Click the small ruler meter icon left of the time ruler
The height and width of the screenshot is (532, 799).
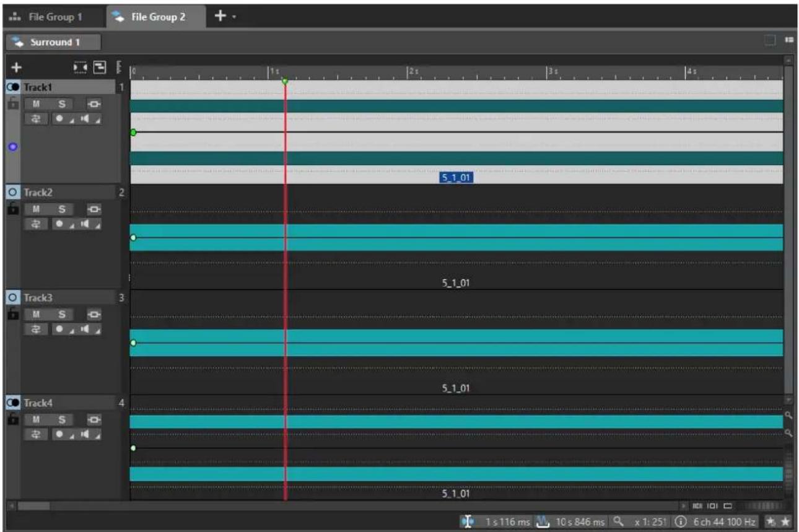point(118,67)
